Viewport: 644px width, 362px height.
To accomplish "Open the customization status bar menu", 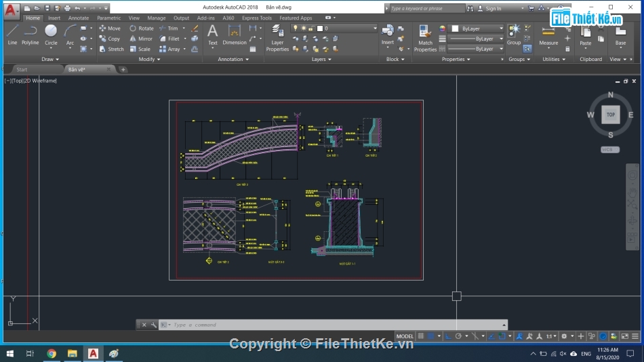I will [x=635, y=336].
